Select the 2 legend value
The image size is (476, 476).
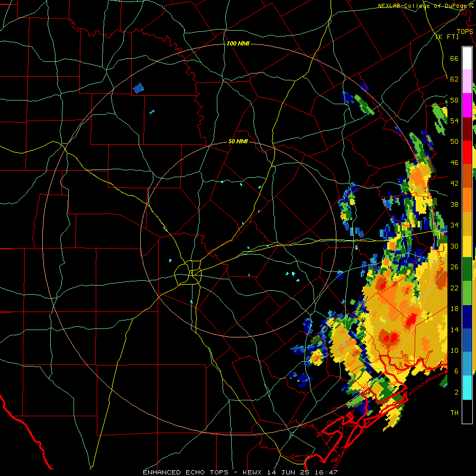click(456, 392)
